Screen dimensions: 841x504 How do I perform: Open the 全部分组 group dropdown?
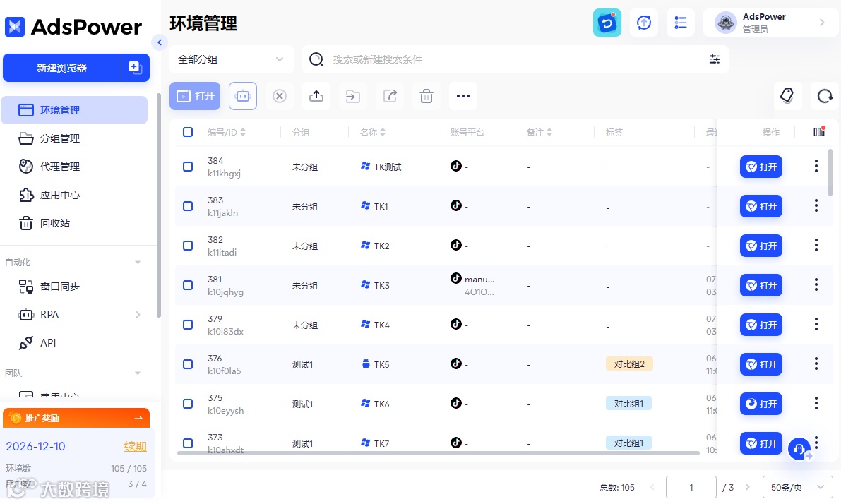click(231, 59)
